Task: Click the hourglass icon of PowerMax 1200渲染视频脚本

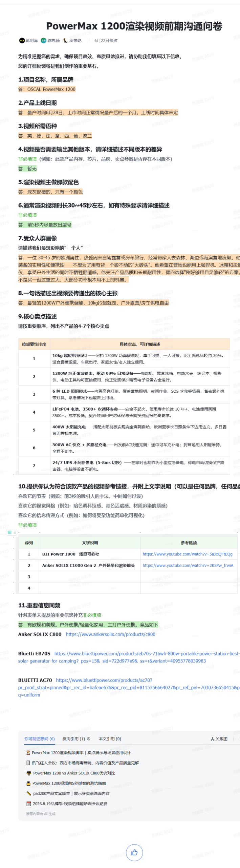Action: click(x=28, y=752)
